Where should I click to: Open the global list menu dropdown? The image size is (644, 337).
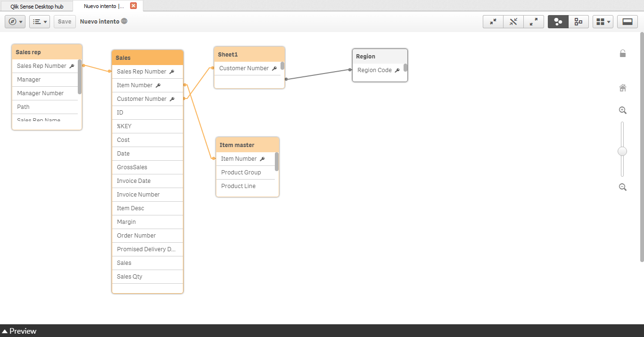(x=40, y=22)
